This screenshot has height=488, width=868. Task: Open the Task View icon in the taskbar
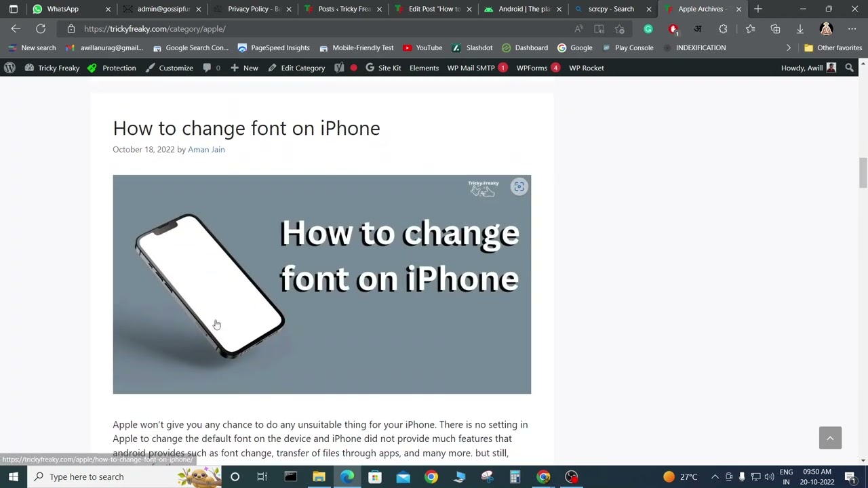[x=262, y=476]
